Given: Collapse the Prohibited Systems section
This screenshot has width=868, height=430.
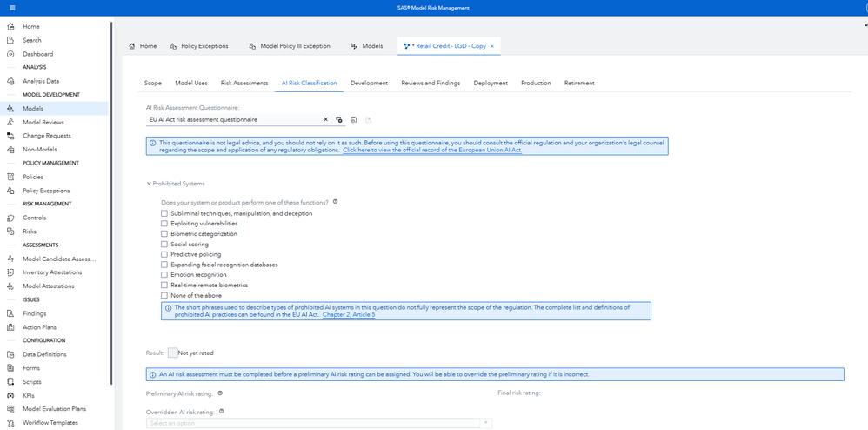Looking at the screenshot, I should [149, 184].
